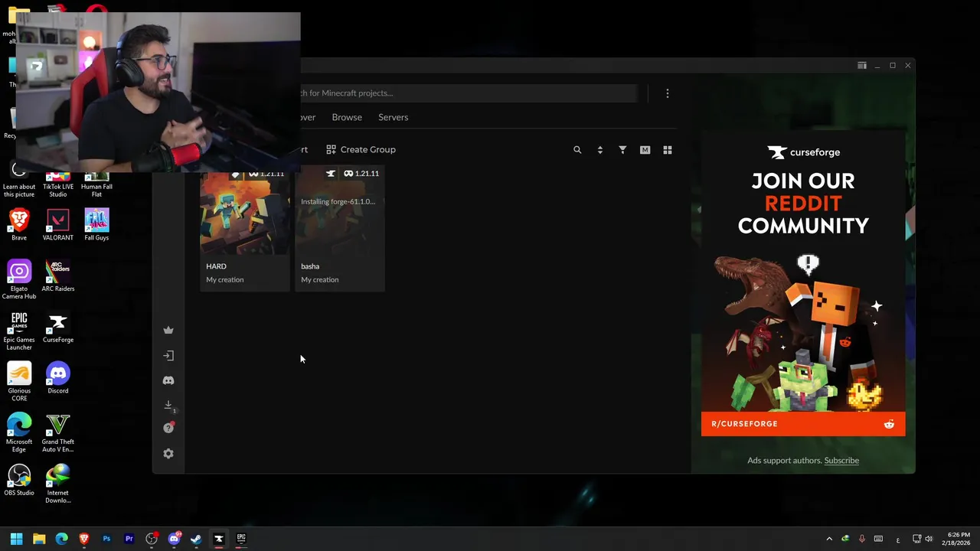Viewport: 980px width, 551px height.
Task: Open the Browse tab in CurseForge
Action: point(347,117)
